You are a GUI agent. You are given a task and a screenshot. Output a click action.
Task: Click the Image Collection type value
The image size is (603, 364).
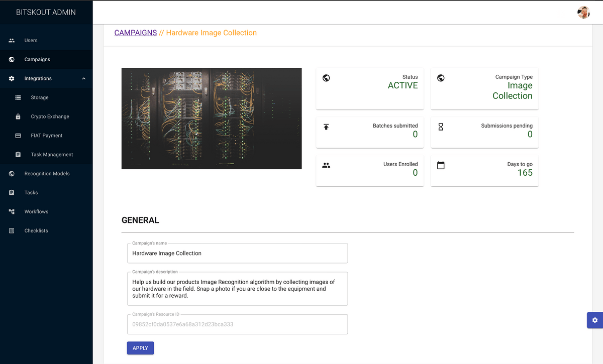(513, 90)
